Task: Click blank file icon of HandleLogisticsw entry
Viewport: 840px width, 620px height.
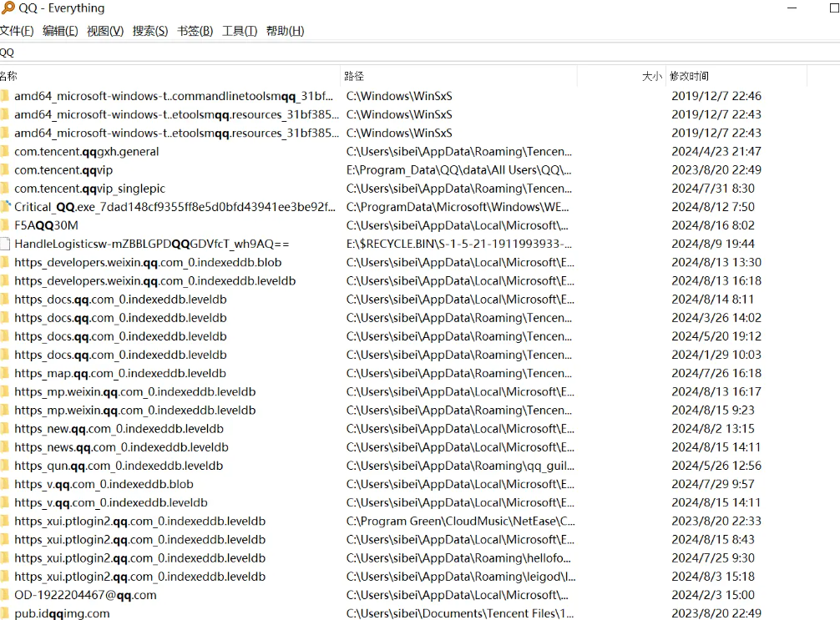Action: coord(5,244)
